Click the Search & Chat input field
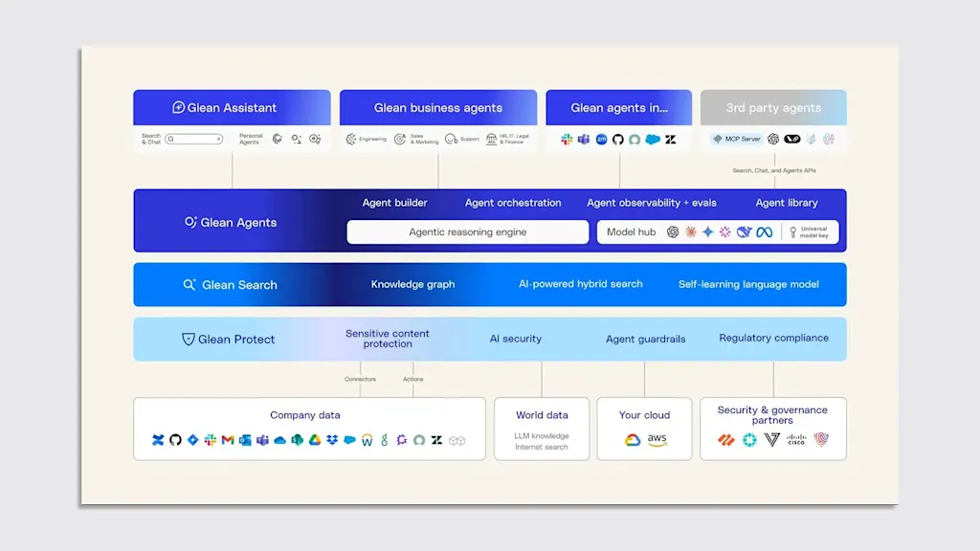This screenshot has width=980, height=551. pos(194,140)
